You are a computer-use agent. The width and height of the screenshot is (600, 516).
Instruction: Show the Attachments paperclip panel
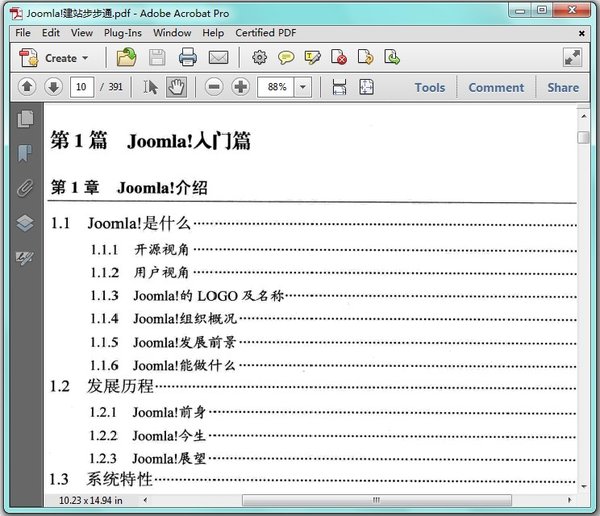tap(25, 188)
